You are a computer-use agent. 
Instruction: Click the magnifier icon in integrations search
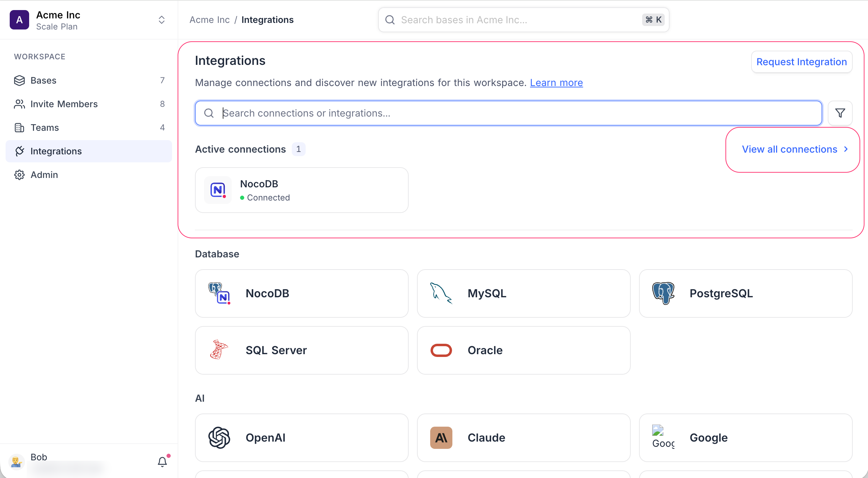coord(209,113)
